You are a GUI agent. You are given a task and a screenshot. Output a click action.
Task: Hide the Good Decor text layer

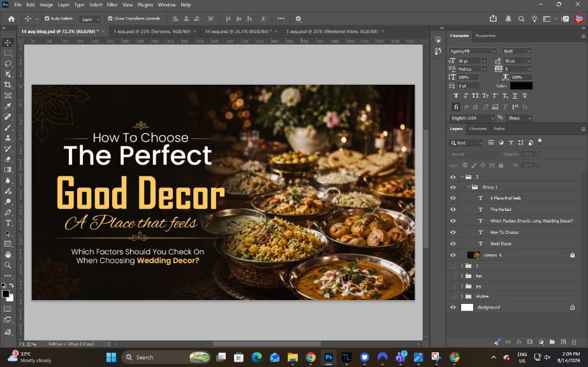tap(453, 244)
